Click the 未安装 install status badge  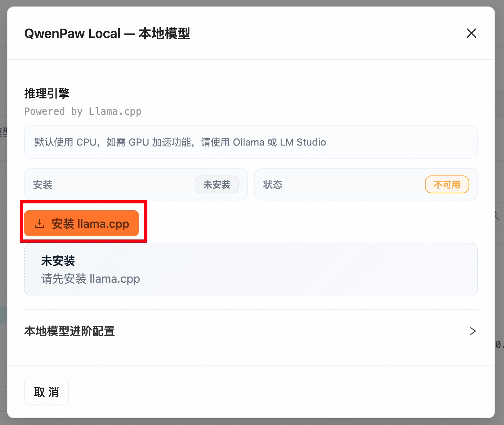pyautogui.click(x=217, y=185)
